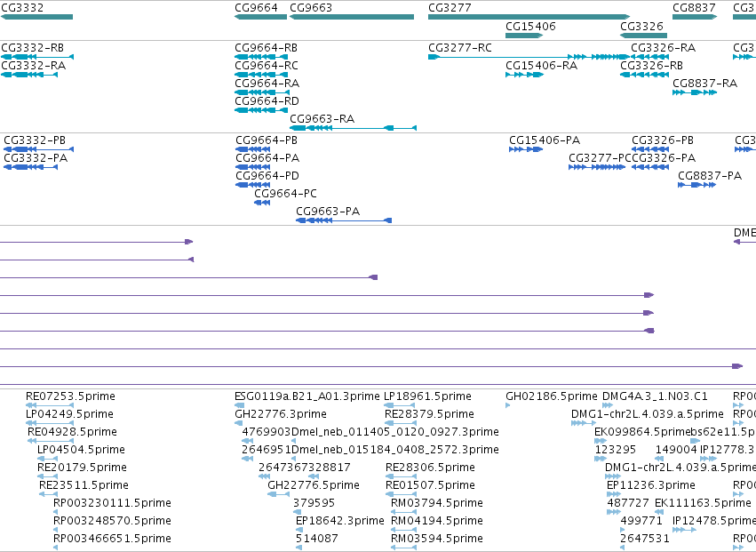
Task: Click EST label ESG0119a.B21_A01.3prime
Action: (307, 396)
